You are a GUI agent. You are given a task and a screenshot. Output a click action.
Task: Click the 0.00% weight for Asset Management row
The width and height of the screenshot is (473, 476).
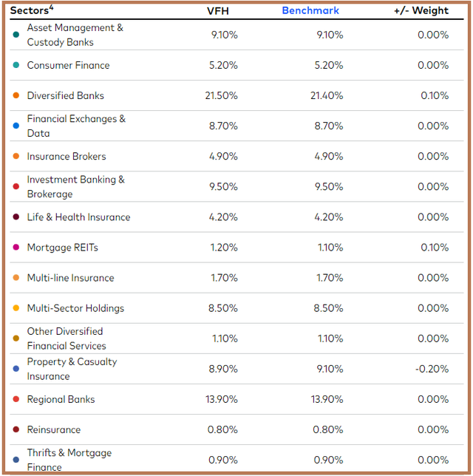[x=433, y=35]
